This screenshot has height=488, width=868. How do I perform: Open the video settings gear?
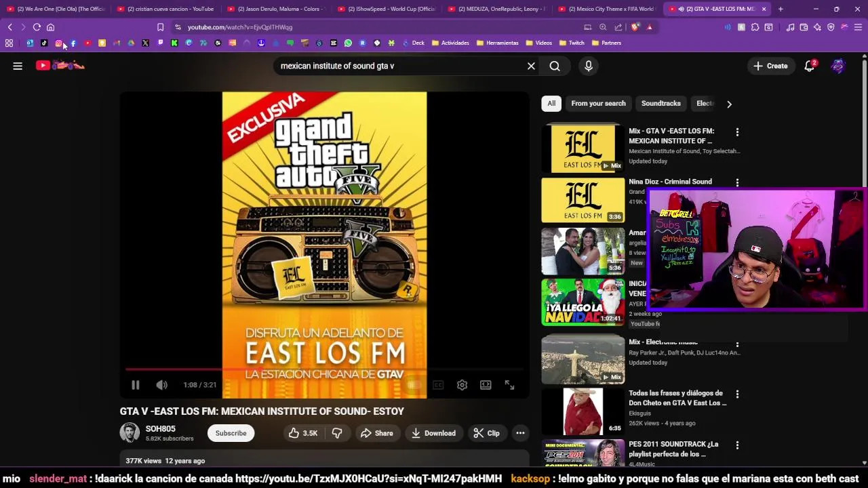[462, 385]
